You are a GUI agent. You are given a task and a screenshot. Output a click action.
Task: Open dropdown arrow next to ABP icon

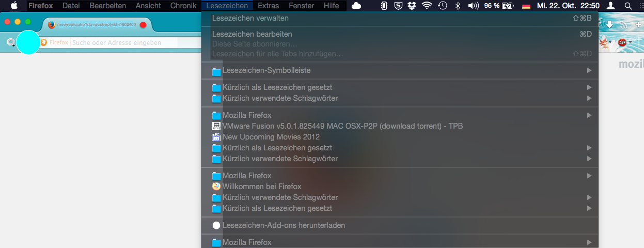[x=629, y=43]
